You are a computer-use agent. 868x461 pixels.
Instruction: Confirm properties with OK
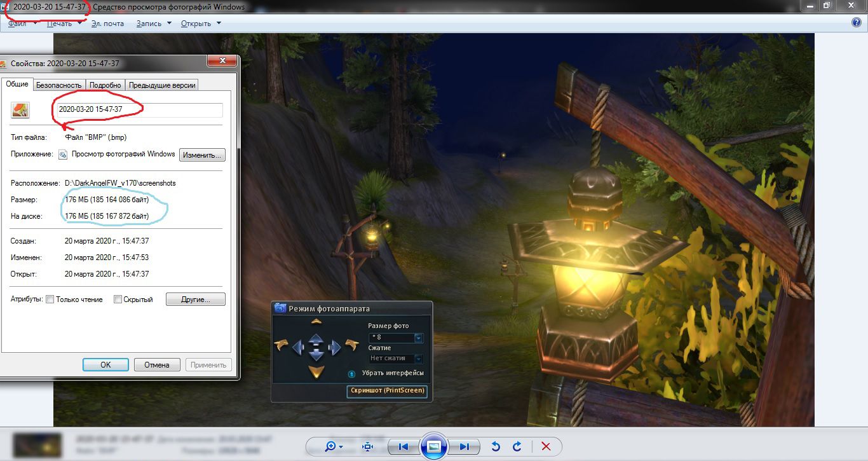tap(105, 364)
